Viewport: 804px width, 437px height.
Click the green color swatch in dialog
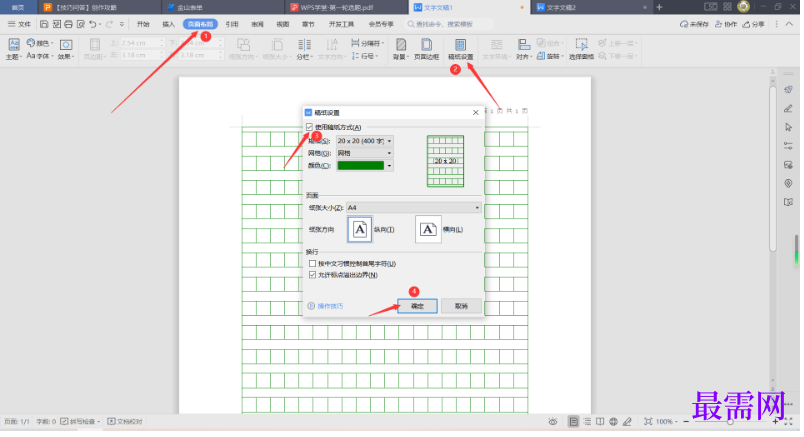tap(360, 165)
